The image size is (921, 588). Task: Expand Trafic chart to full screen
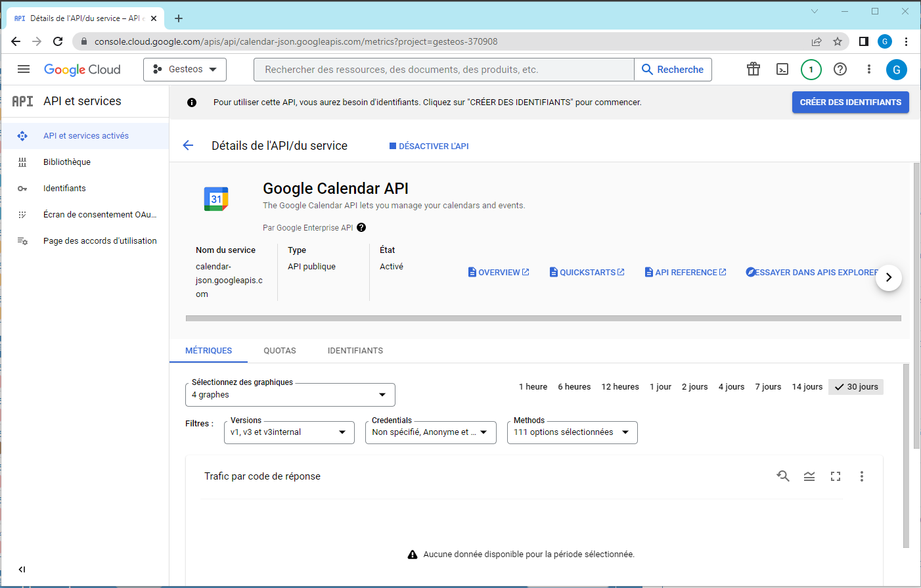click(835, 476)
